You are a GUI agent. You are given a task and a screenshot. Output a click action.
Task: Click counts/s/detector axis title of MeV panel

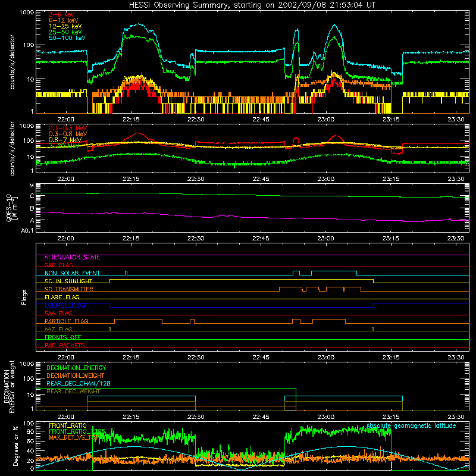point(12,148)
